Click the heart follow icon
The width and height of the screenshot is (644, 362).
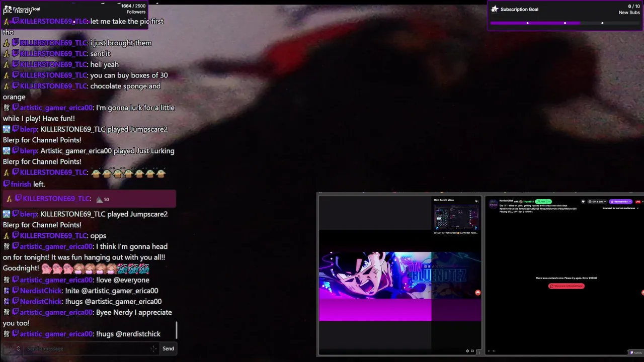[x=583, y=202]
